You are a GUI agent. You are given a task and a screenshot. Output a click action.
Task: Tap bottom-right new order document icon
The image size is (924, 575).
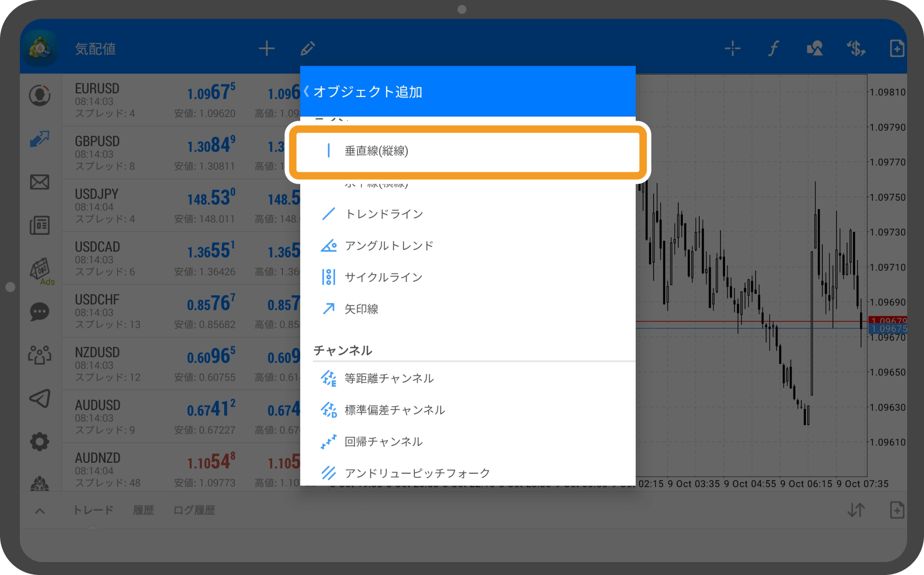pos(897,510)
